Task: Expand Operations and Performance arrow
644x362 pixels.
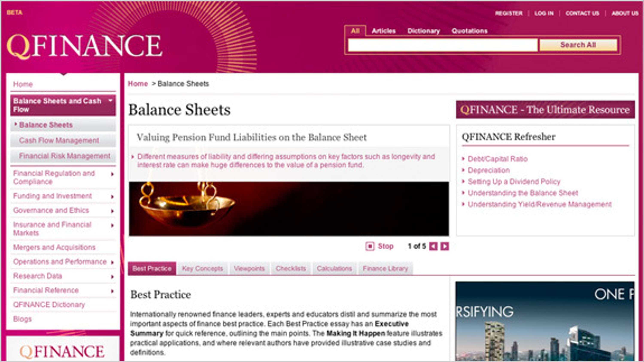Action: 112,263
